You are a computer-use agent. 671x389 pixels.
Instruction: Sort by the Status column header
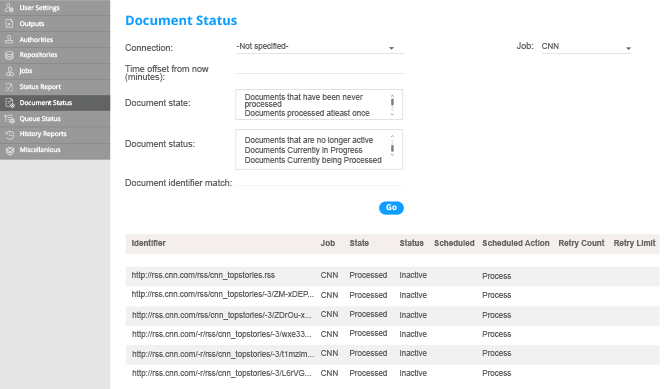click(x=412, y=243)
